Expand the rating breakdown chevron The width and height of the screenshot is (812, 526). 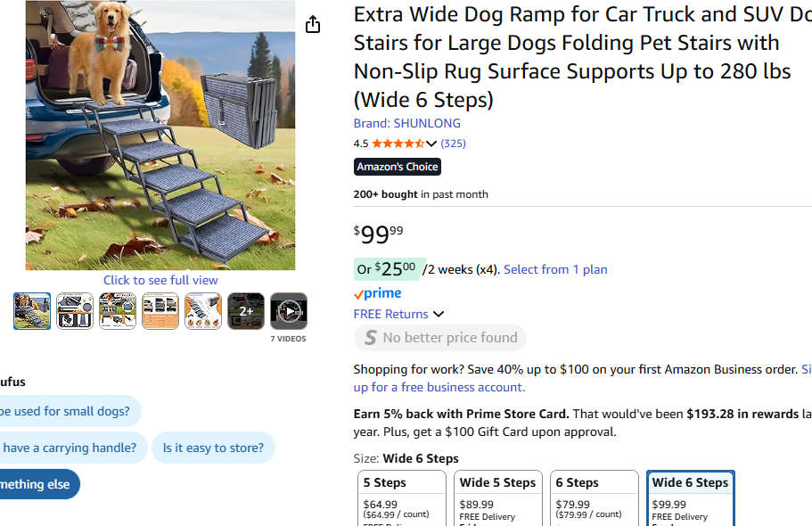click(x=431, y=144)
